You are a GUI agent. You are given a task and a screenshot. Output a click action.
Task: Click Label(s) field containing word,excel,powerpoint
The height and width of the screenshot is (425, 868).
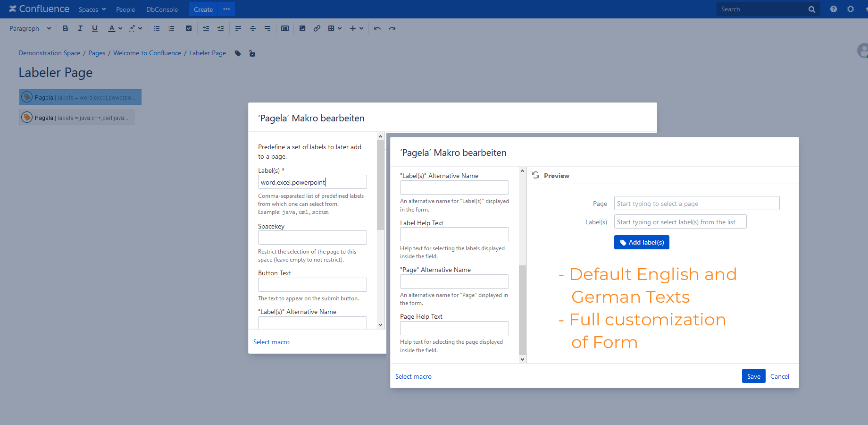pyautogui.click(x=312, y=182)
